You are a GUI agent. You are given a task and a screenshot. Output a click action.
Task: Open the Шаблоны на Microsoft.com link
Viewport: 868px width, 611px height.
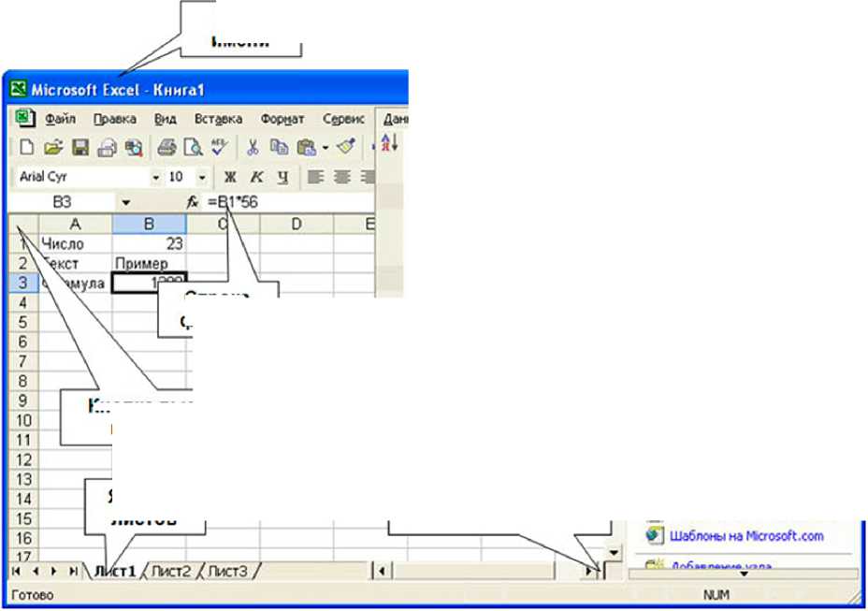coord(746,535)
